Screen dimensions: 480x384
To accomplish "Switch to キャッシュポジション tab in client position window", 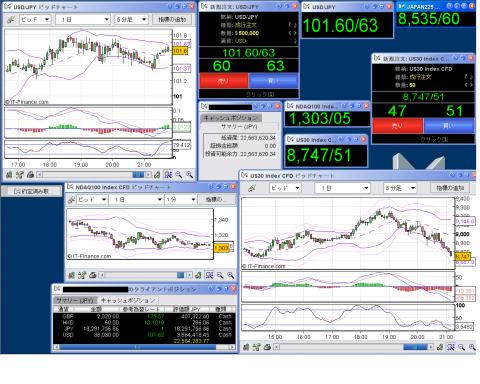I will coord(128,300).
